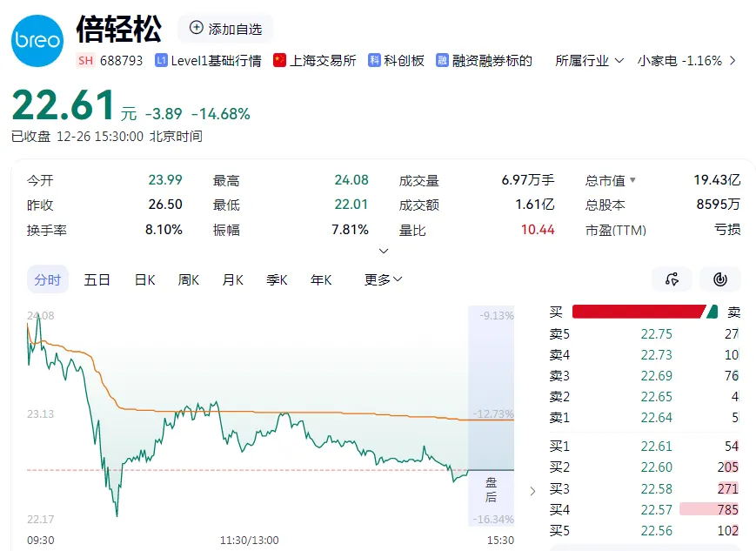
Task: Click the 今开 value 23.99
Action: 165,180
